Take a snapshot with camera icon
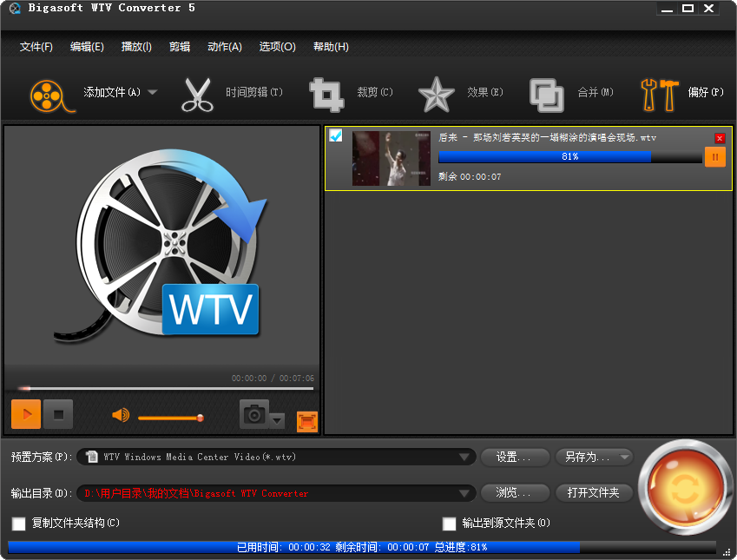 pos(254,415)
